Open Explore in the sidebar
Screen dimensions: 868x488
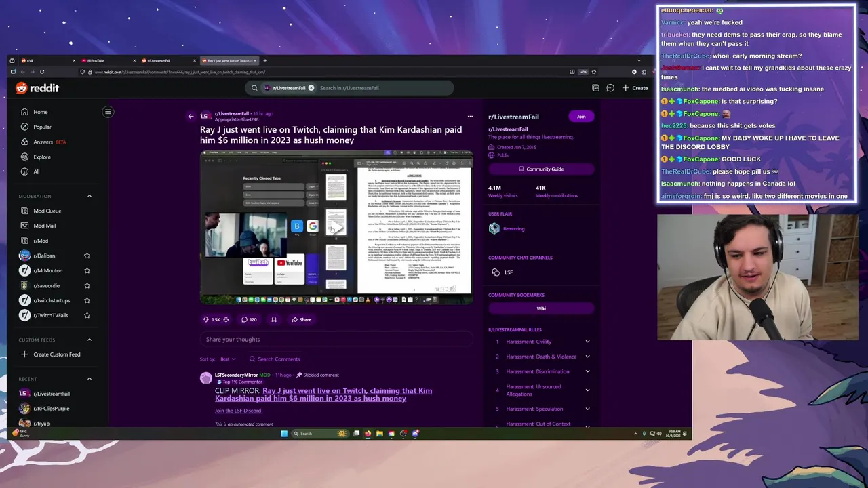(35, 157)
